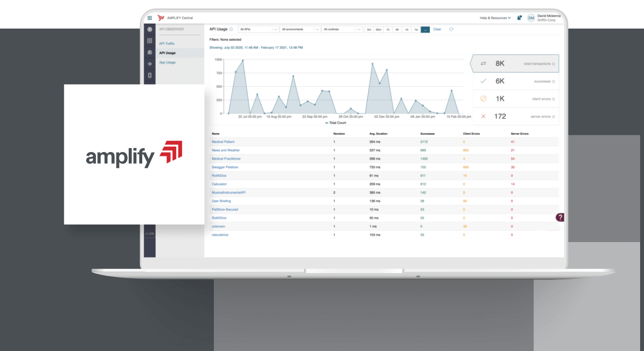
Task: Open the Medical Patient API link
Action: click(223, 142)
